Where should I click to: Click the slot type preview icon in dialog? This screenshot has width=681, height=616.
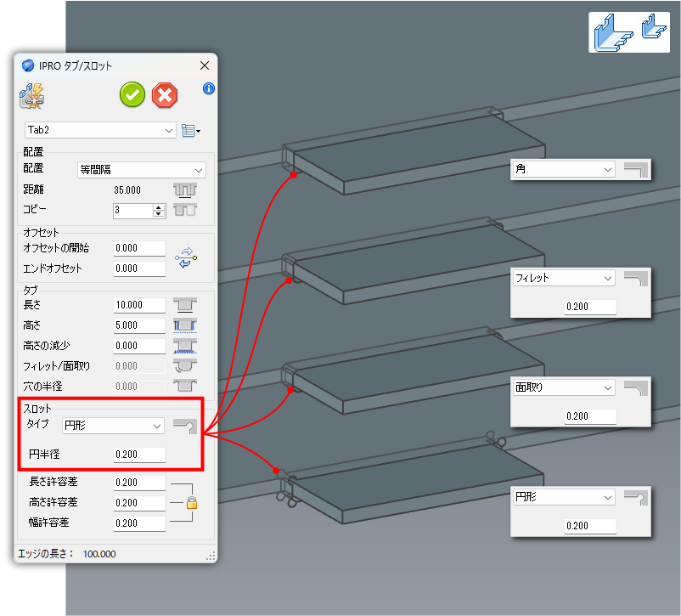point(185,426)
